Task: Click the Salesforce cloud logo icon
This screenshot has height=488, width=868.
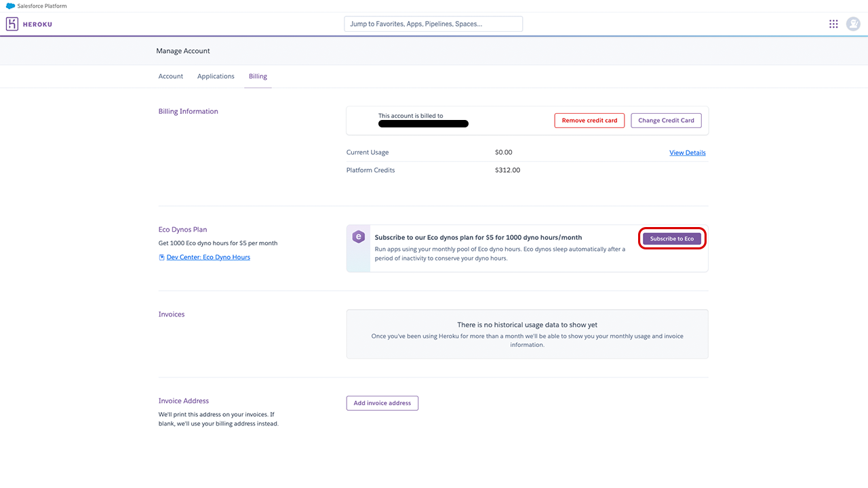Action: [x=10, y=6]
